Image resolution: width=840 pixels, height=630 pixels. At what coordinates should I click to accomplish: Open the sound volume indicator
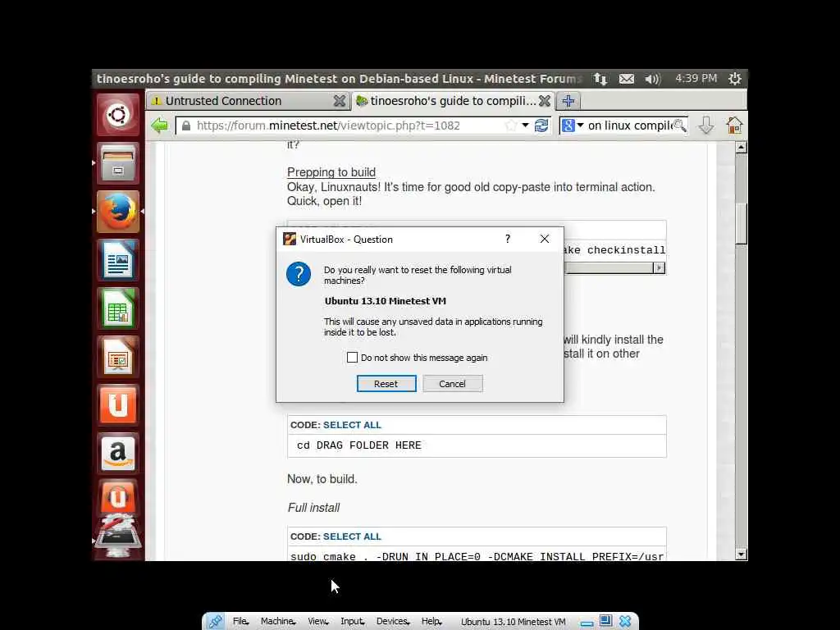coord(652,79)
